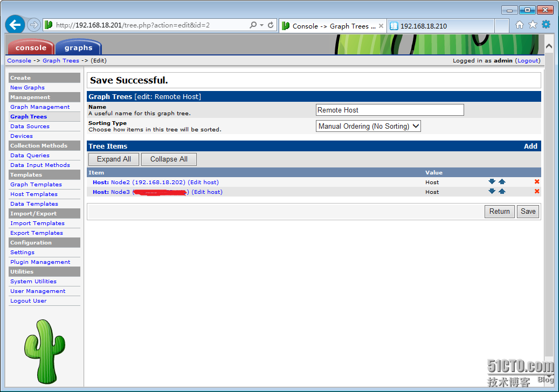Open browser tools gear icon
This screenshot has width=559, height=392.
pyautogui.click(x=546, y=25)
